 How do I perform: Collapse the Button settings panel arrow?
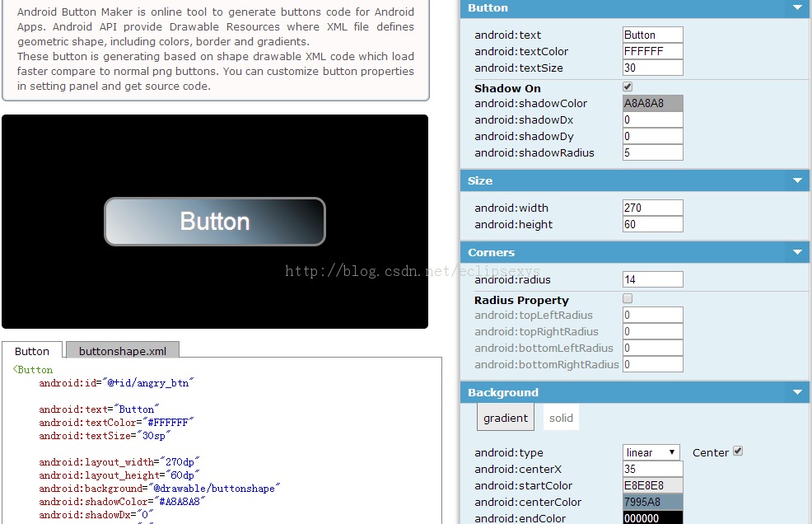click(x=796, y=7)
